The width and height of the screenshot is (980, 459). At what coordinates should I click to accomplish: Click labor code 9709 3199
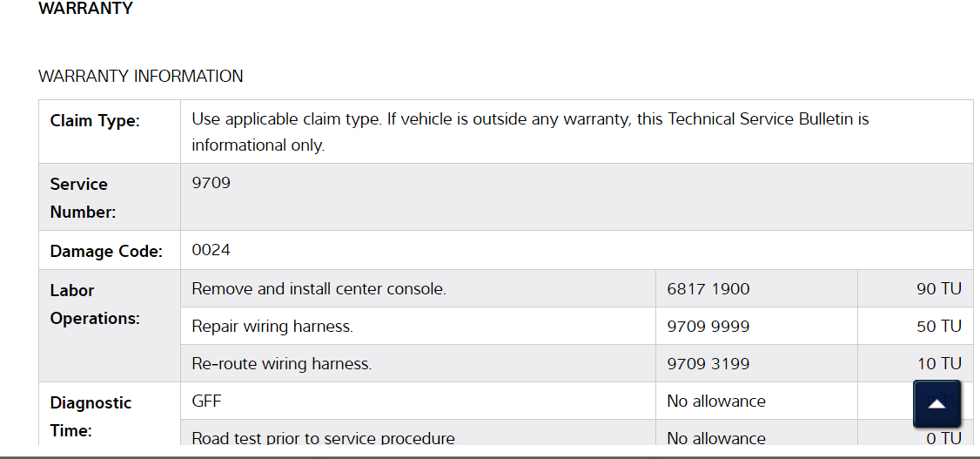[708, 364]
